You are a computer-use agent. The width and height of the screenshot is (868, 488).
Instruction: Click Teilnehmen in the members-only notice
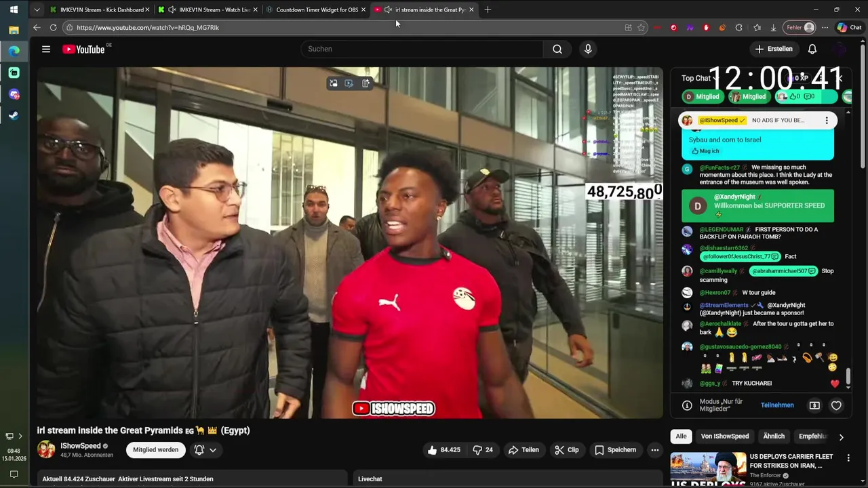click(x=777, y=405)
